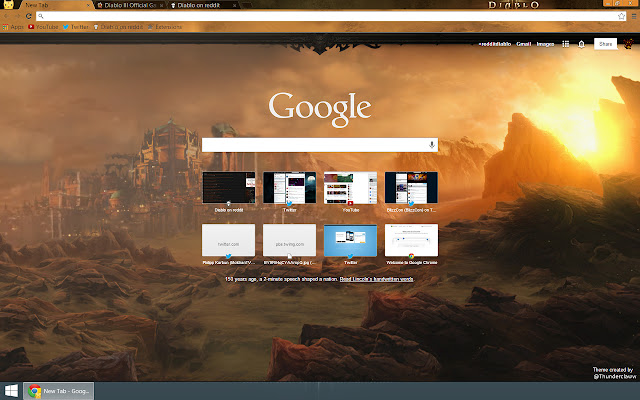640x400 pixels.
Task: Open the pbs.twimg.com image thumbnail
Action: 289,240
